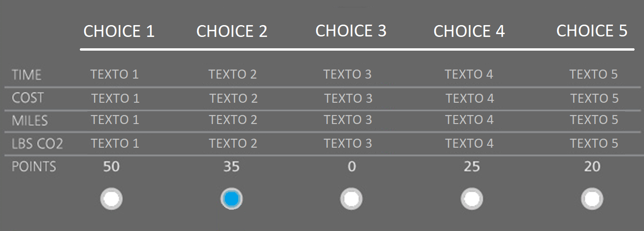
Task: Click the COST row label
Action: [x=28, y=98]
